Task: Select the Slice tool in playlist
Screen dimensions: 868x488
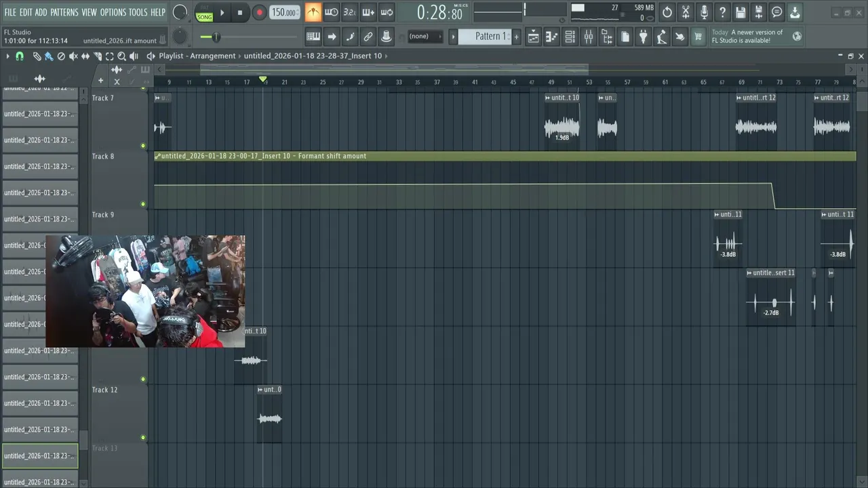Action: point(98,56)
